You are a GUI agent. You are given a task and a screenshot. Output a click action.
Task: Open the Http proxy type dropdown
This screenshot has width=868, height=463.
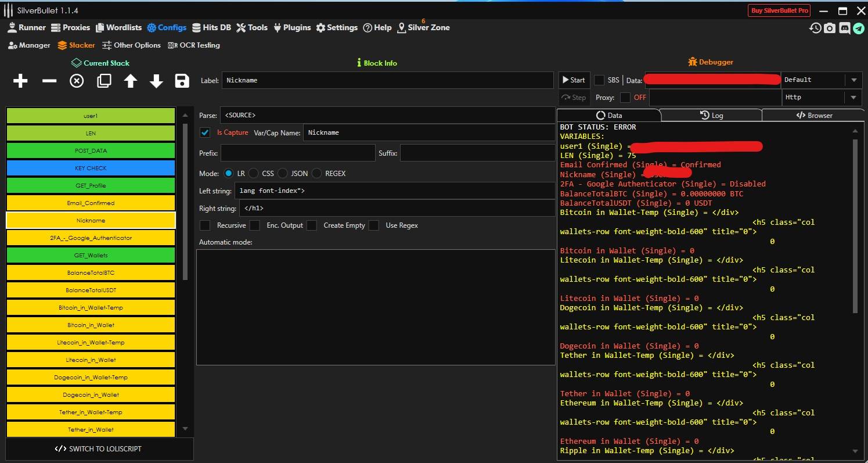[x=822, y=97]
